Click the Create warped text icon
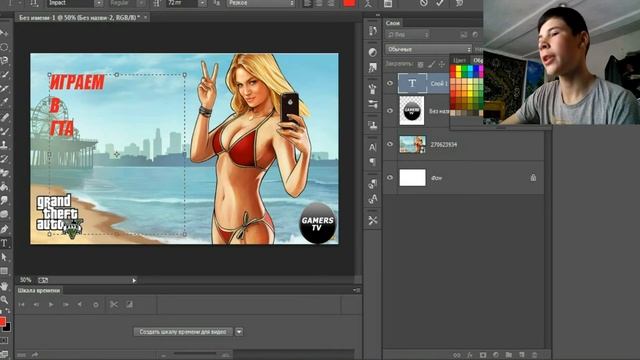The width and height of the screenshot is (640, 360). pos(368,4)
